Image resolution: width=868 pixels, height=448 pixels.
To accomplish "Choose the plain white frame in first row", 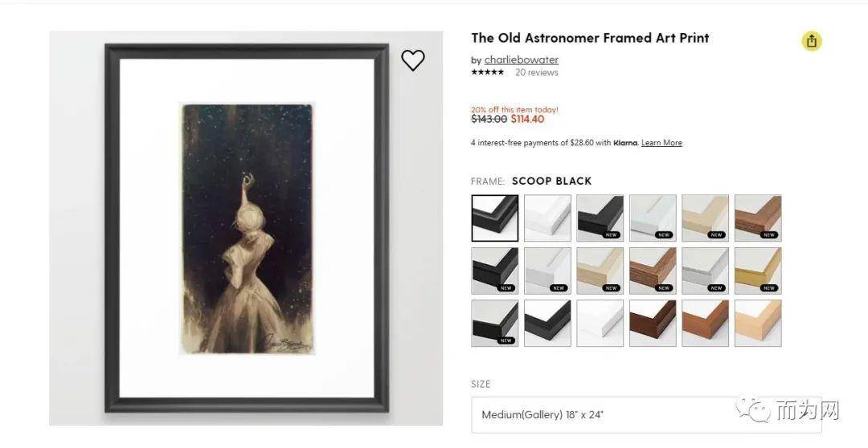I will pos(547,218).
